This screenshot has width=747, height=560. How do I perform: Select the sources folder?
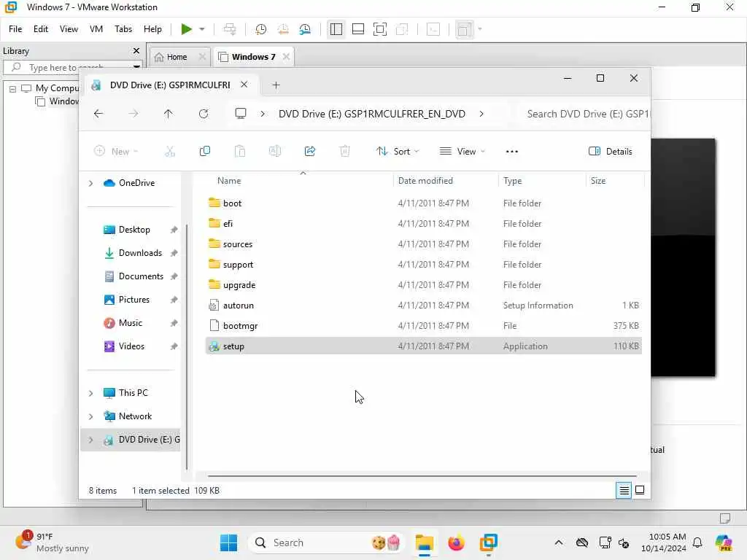coord(423,244)
